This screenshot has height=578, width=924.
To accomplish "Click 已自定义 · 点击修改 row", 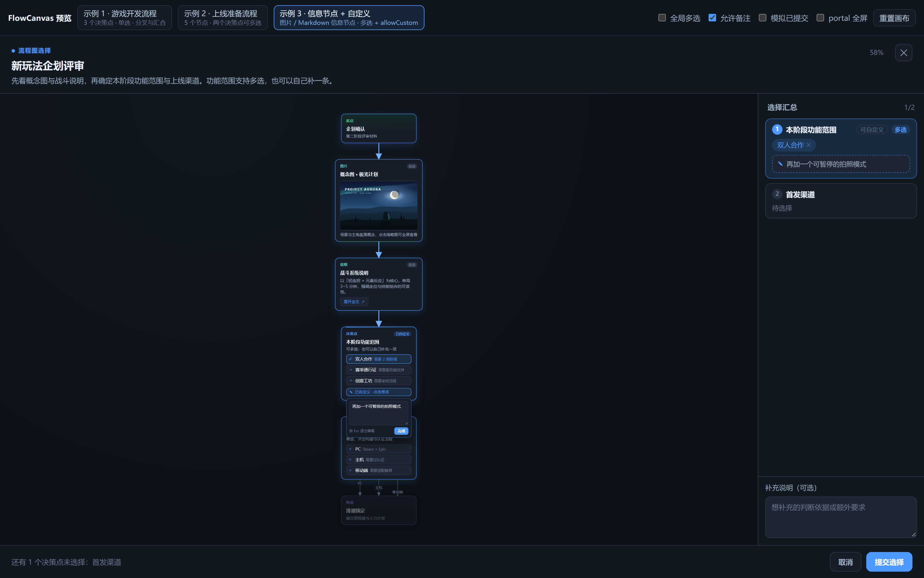I will pyautogui.click(x=378, y=392).
